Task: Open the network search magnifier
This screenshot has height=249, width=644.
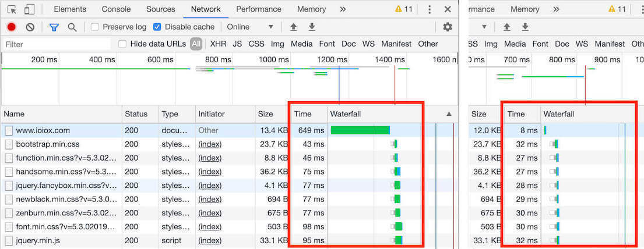Action: [x=72, y=27]
